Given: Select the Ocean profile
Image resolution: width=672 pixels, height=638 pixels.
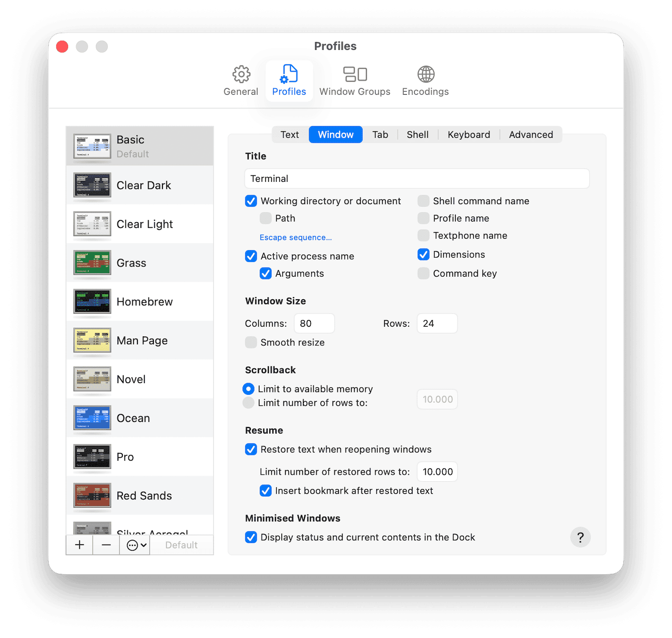Looking at the screenshot, I should click(140, 418).
